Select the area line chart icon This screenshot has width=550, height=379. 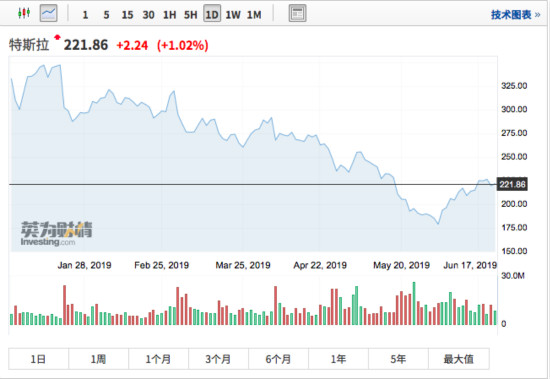48,14
